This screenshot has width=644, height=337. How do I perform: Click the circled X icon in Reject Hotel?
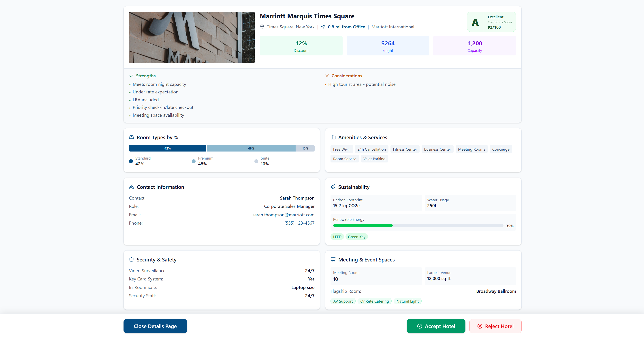480,326
